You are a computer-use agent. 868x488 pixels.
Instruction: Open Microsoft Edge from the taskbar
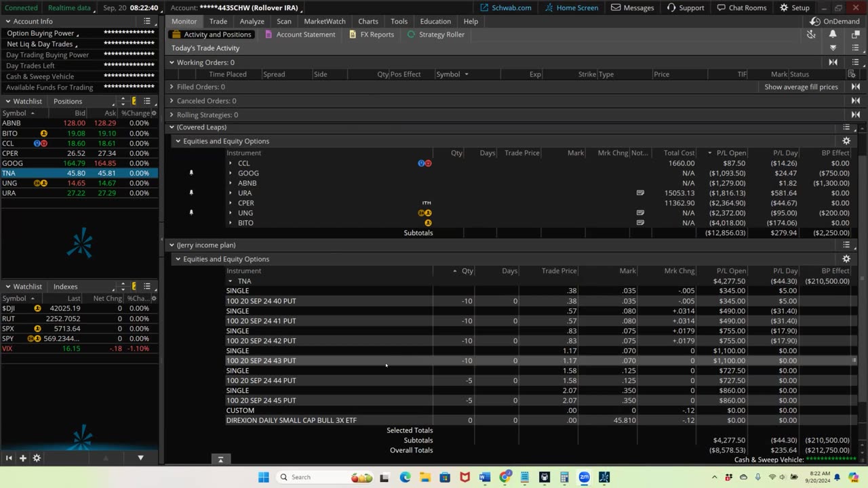(x=405, y=477)
